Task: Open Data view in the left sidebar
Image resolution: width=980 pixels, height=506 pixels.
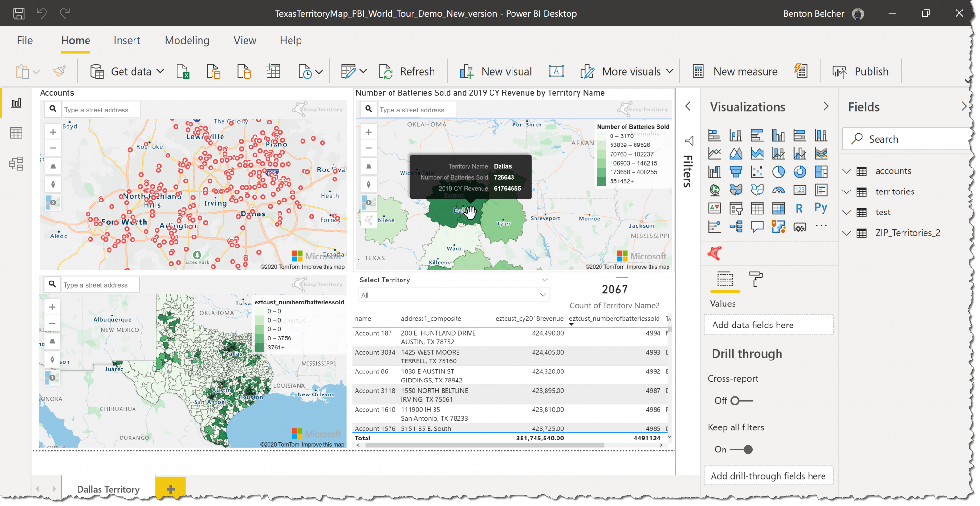Action: coord(16,133)
